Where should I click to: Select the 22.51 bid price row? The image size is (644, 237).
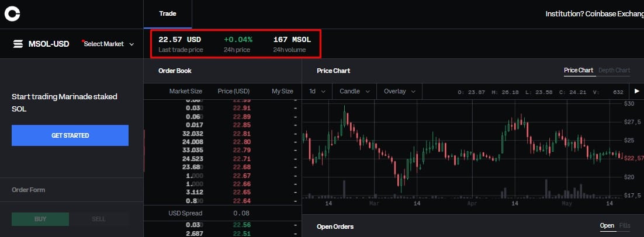click(x=222, y=233)
